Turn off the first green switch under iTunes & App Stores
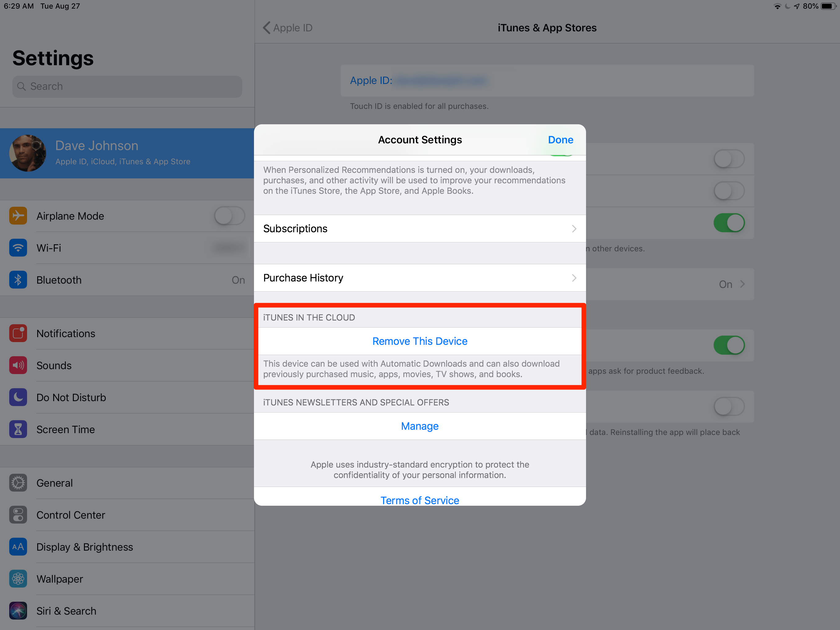This screenshot has width=840, height=630. [x=729, y=223]
